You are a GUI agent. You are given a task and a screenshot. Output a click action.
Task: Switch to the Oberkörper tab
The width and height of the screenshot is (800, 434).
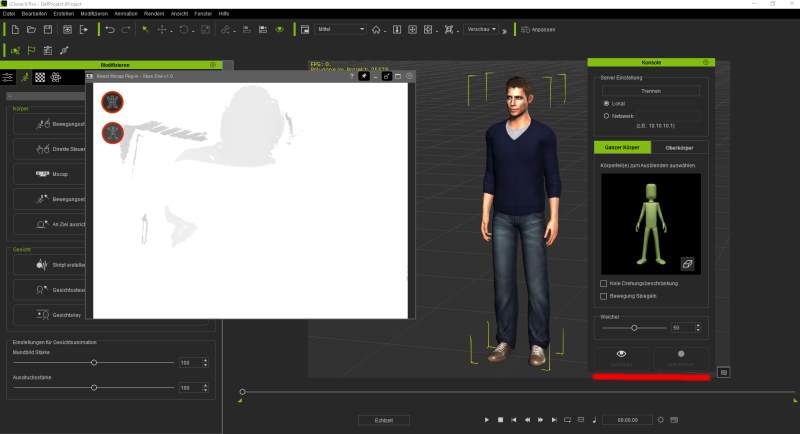pos(679,148)
